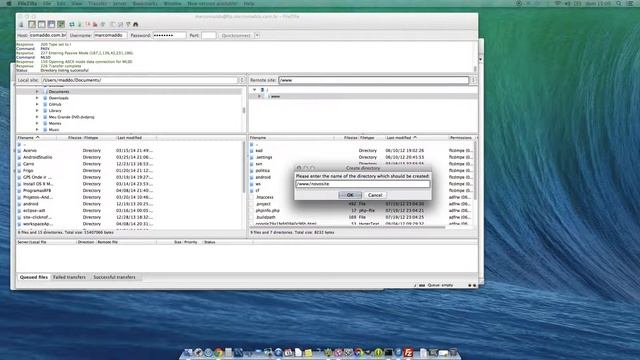Image resolution: width=640 pixels, height=360 pixels.
Task: Click the Username input field
Action: point(110,36)
